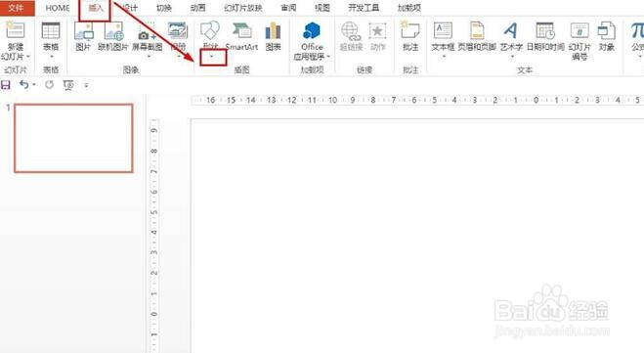Insert 页眉和页脚 (Header & Footer)
This screenshot has height=353, width=644.
click(x=477, y=36)
